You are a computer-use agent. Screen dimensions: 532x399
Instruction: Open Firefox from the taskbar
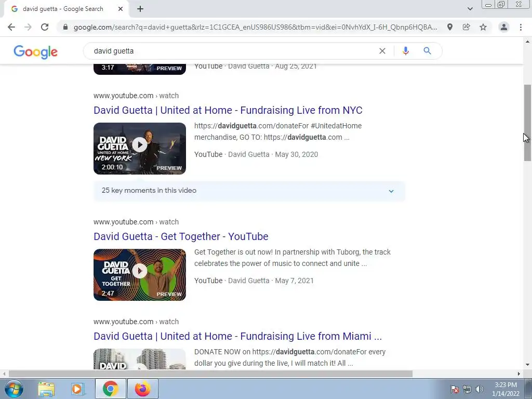[x=142, y=389]
